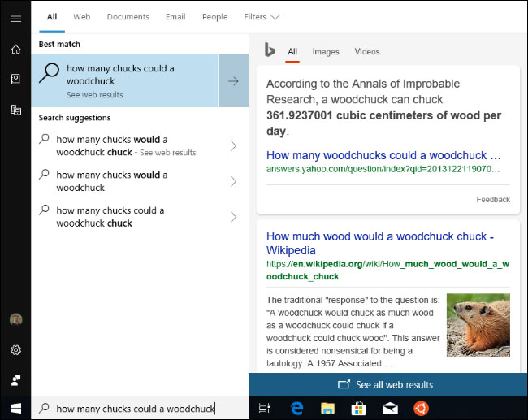The height and width of the screenshot is (420, 528).
Task: Switch to the Documents tab
Action: click(128, 17)
